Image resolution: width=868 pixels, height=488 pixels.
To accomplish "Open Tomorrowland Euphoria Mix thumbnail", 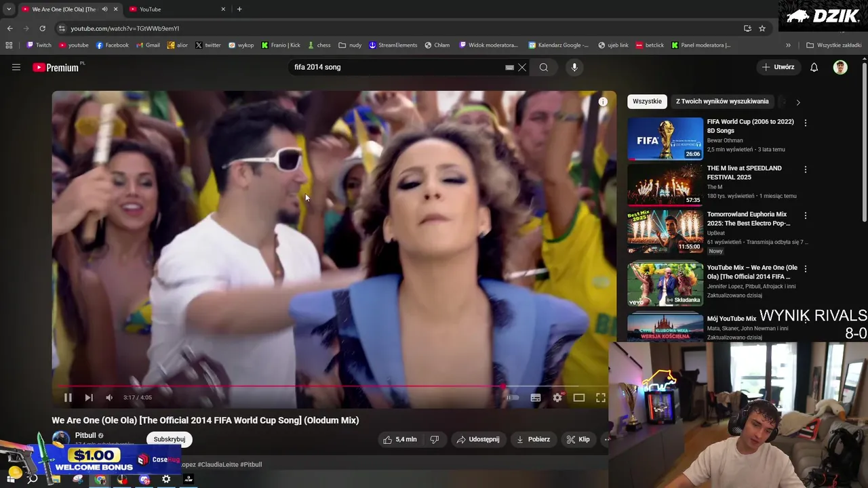I will [665, 231].
